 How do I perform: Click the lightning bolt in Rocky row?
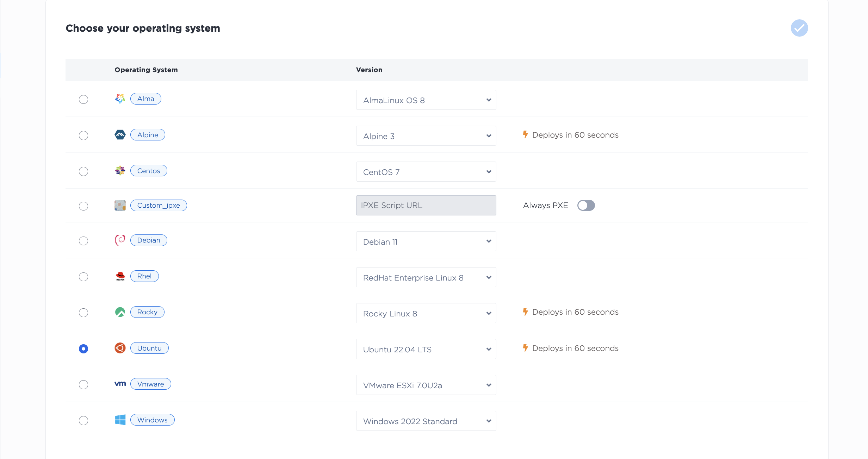click(526, 312)
